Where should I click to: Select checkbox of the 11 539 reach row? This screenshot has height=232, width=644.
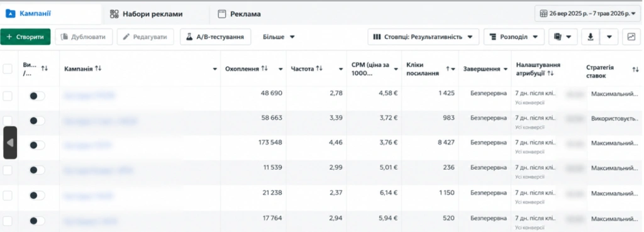[x=8, y=170]
